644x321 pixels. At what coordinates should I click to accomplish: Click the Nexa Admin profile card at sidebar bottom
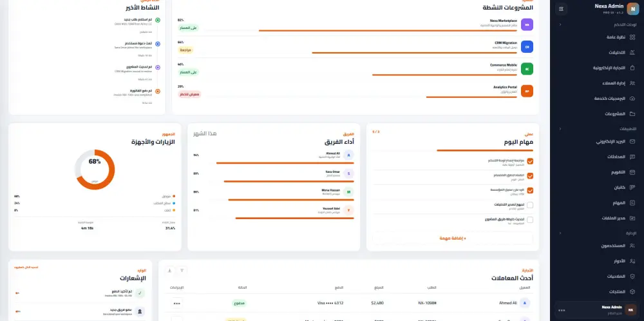[597, 310]
